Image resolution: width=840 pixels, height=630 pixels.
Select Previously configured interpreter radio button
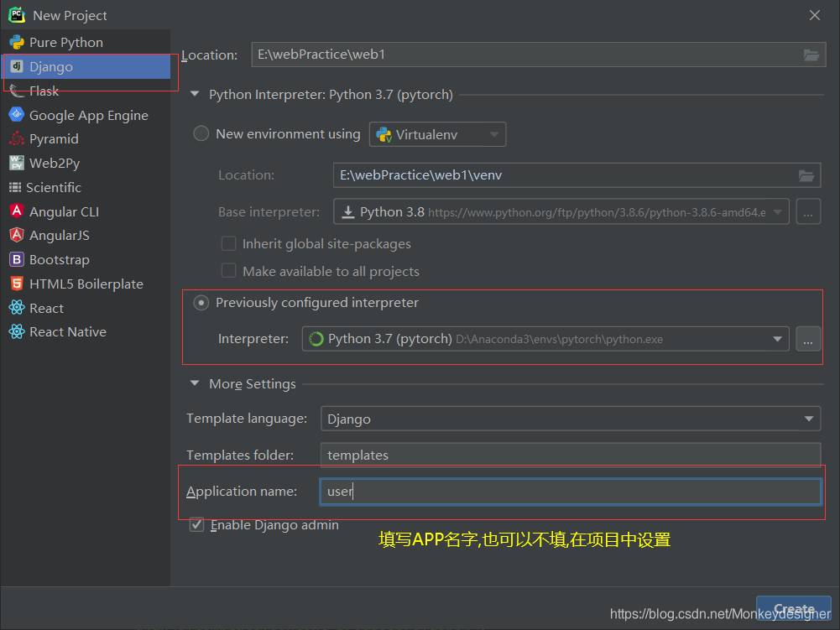click(x=201, y=303)
